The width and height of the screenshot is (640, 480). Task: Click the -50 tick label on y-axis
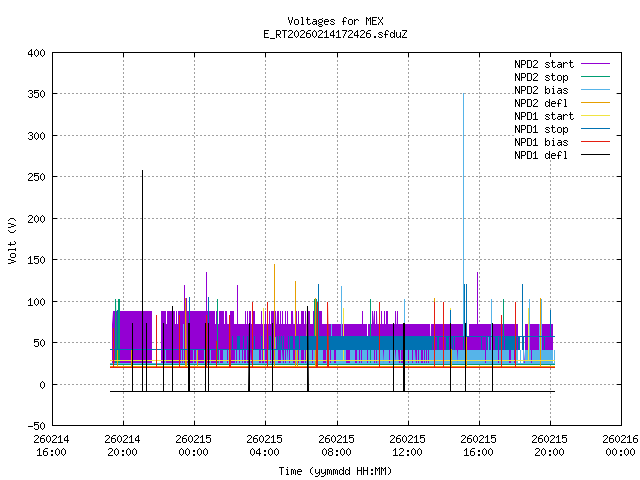35,425
